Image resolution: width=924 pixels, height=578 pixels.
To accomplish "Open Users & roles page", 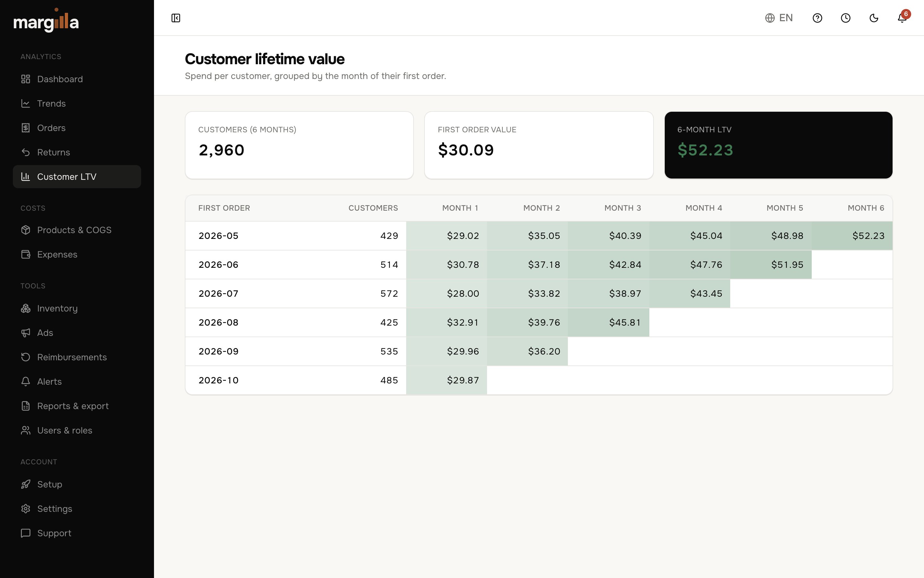I will (x=77, y=430).
